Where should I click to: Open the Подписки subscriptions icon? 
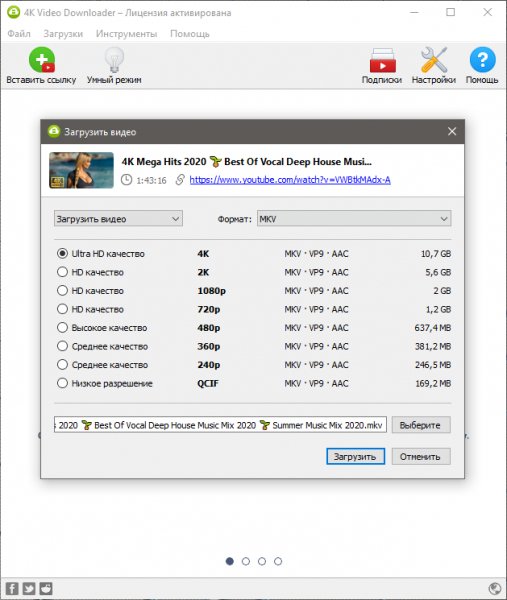click(x=382, y=60)
